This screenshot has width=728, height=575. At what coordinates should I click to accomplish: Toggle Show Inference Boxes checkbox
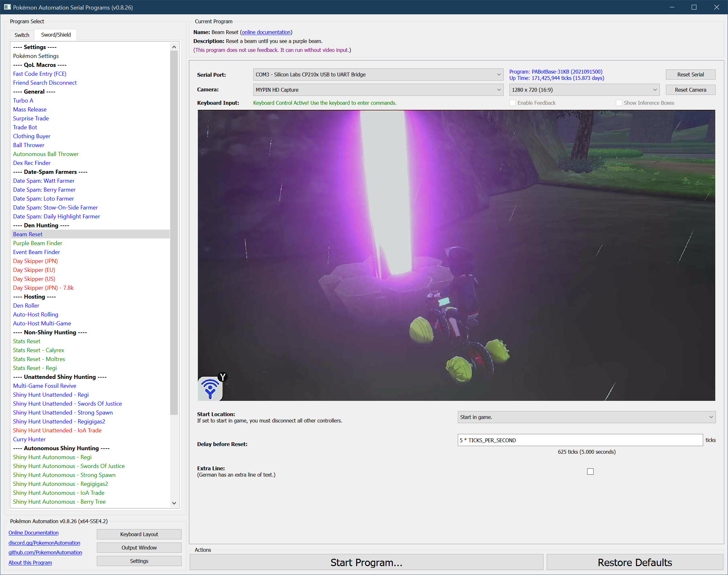coord(619,103)
